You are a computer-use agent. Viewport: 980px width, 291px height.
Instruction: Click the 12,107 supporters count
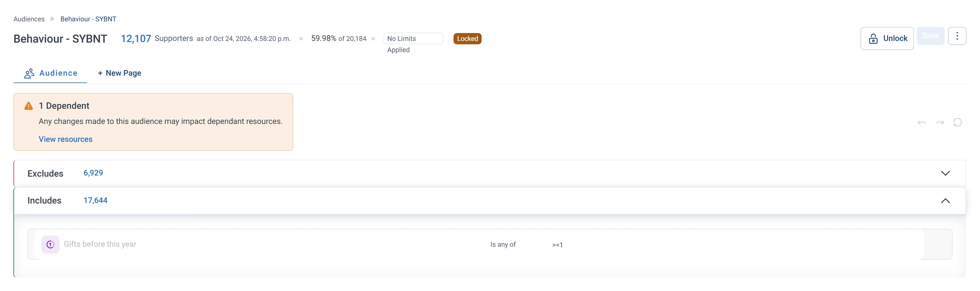pyautogui.click(x=136, y=39)
